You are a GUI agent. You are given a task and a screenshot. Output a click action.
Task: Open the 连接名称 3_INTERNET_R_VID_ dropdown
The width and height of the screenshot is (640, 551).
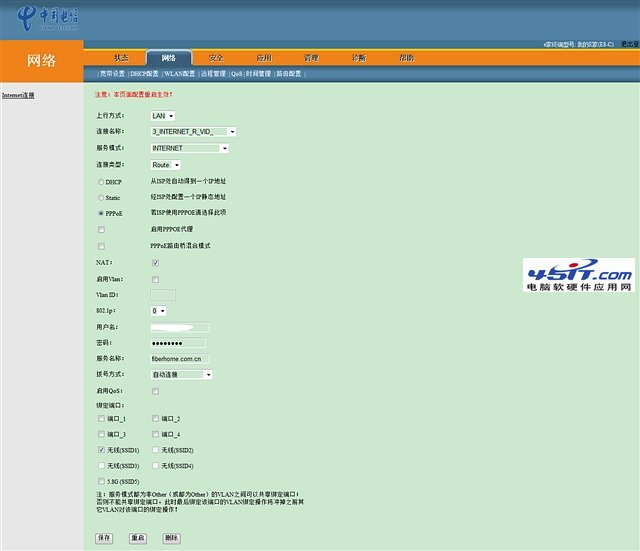coord(193,131)
